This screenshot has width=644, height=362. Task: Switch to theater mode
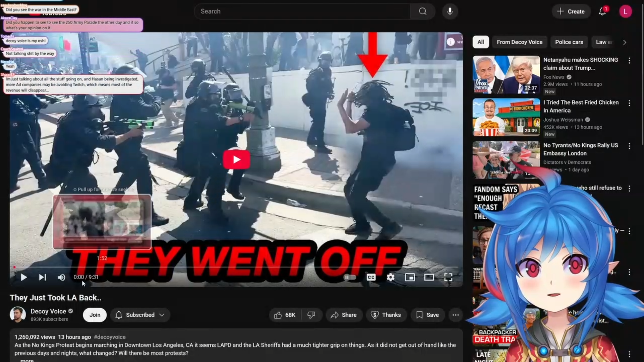[429, 277]
